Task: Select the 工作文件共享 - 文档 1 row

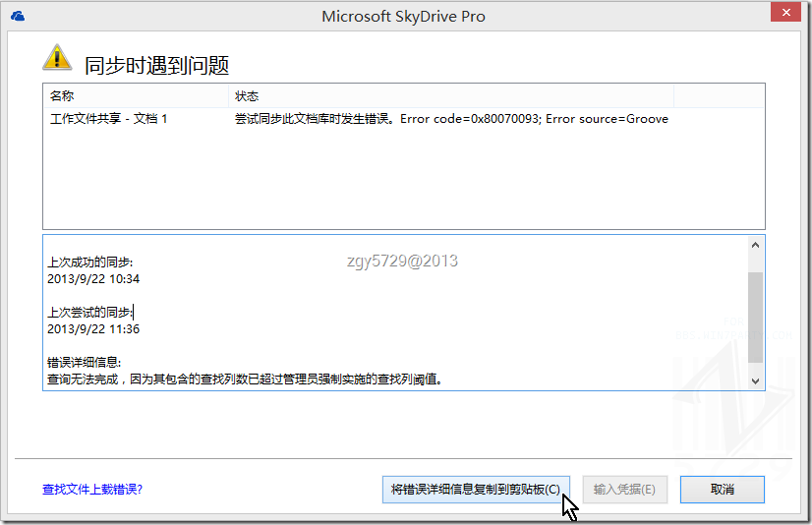Action: (403, 119)
